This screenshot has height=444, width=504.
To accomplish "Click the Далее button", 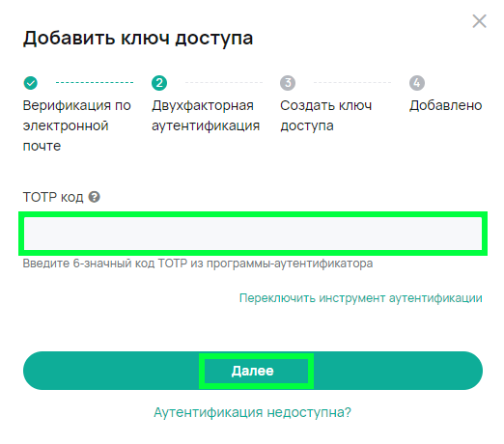I will [x=253, y=371].
